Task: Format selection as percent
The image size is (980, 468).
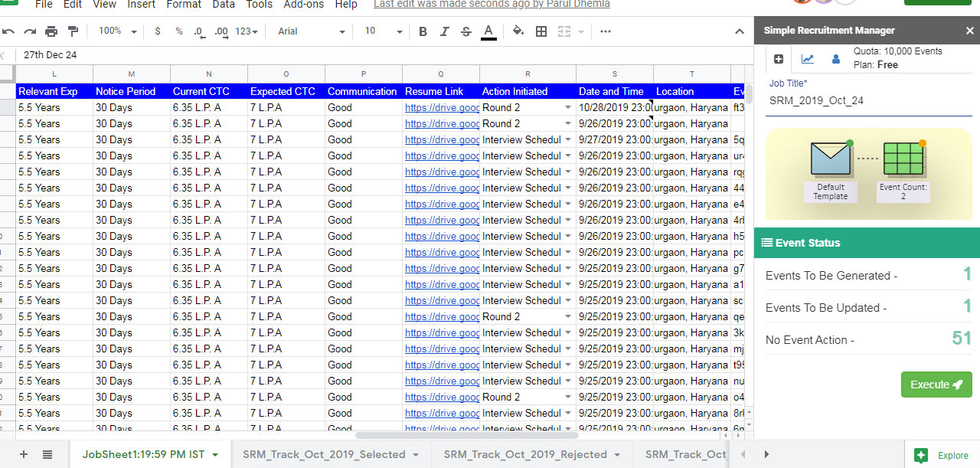Action: [x=179, y=31]
